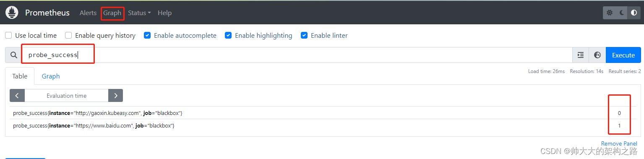This screenshot has width=644, height=159.
Task: Disable the Enable autocomplete checkbox
Action: coord(147,36)
